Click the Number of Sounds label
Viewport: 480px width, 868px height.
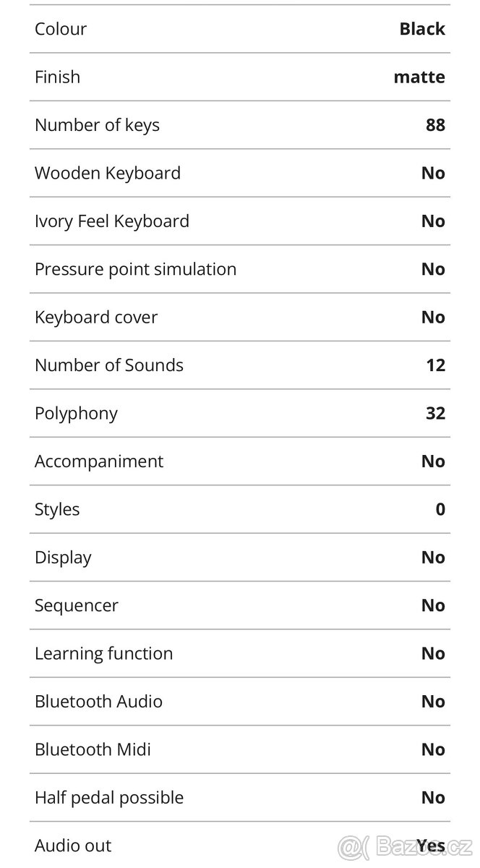pyautogui.click(x=109, y=365)
